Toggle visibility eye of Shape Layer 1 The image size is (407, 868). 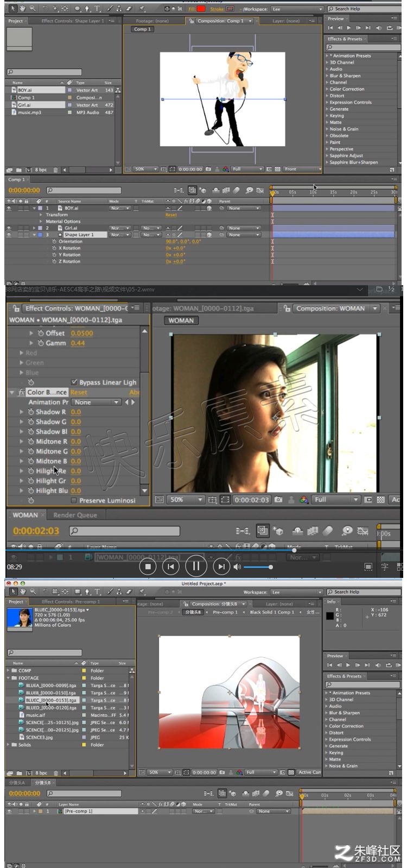tap(9, 235)
